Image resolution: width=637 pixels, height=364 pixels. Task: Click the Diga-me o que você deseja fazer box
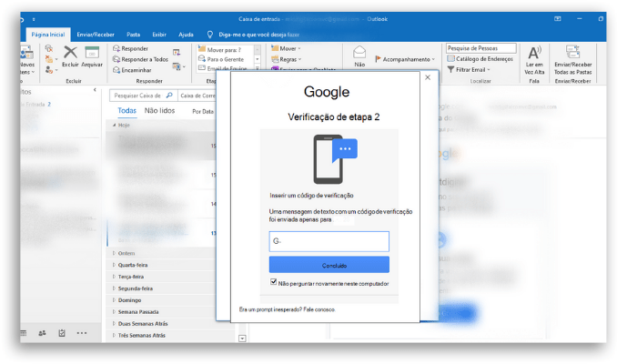pyautogui.click(x=258, y=35)
